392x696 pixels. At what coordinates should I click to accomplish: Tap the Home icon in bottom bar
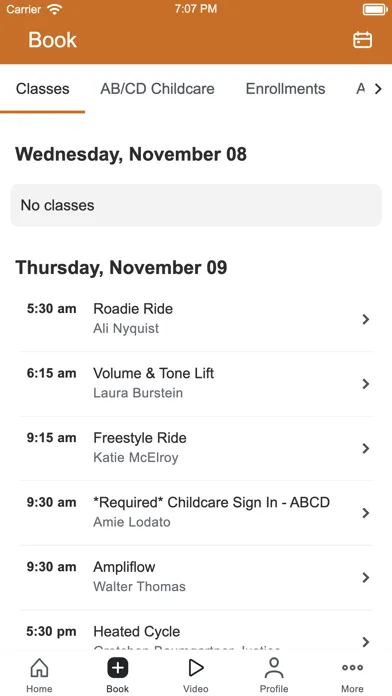pyautogui.click(x=39, y=668)
